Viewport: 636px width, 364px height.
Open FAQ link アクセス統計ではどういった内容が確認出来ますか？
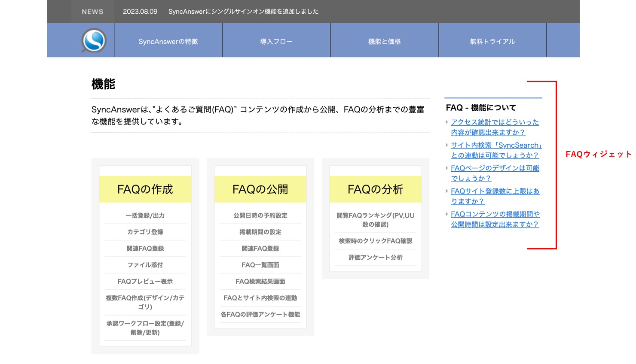(495, 127)
